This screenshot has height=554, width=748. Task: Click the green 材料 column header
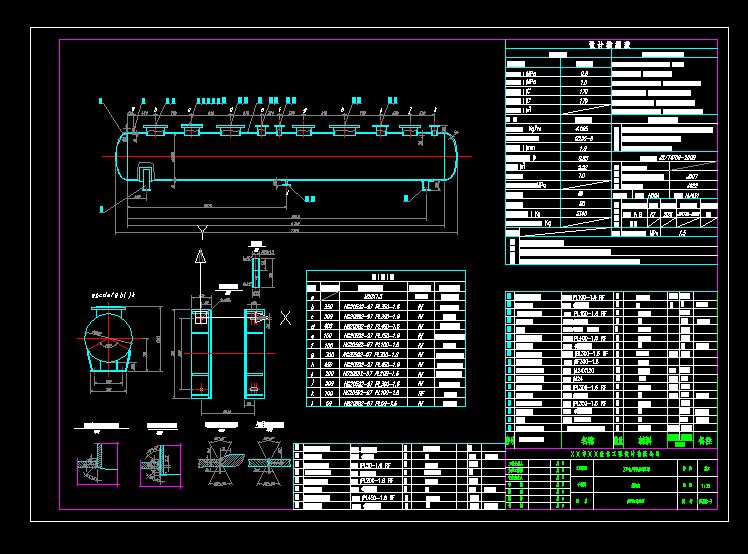tap(645, 440)
